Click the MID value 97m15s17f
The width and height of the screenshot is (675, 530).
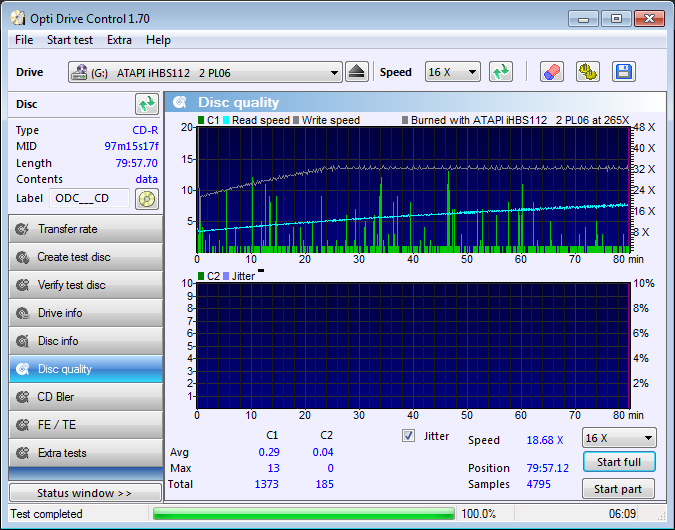(x=131, y=146)
